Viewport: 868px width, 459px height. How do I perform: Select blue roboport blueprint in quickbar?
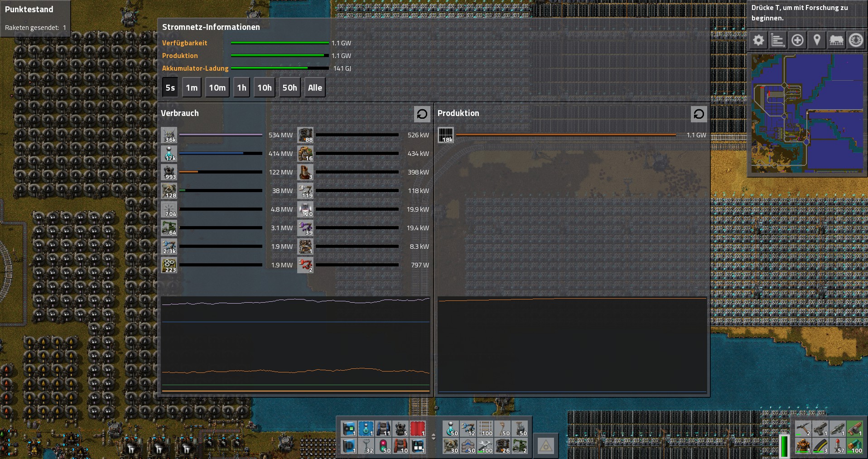click(366, 429)
